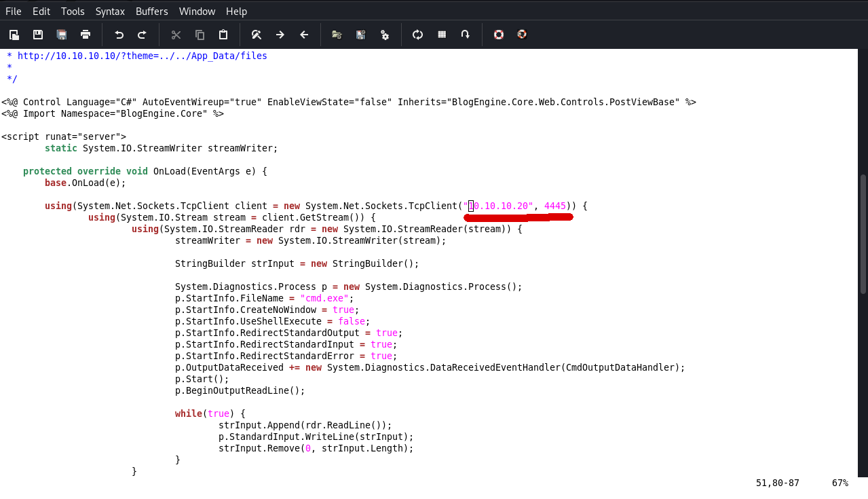
Task: Click the Open file toolbar icon
Action: pos(14,35)
